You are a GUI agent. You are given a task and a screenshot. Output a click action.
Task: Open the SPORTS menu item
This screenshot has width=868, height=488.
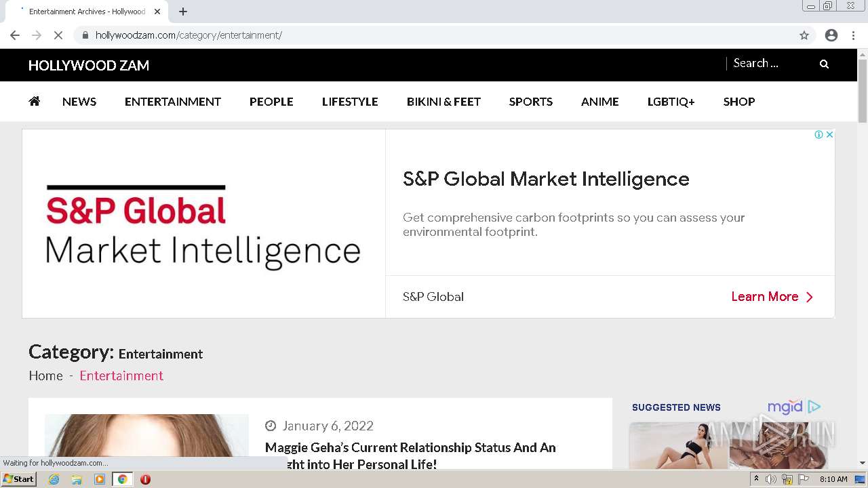(x=531, y=101)
